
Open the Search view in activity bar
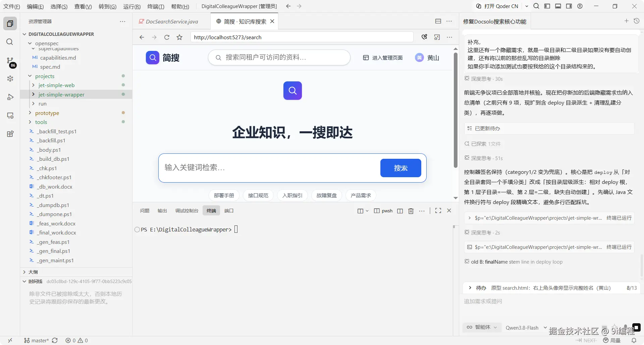(x=10, y=42)
